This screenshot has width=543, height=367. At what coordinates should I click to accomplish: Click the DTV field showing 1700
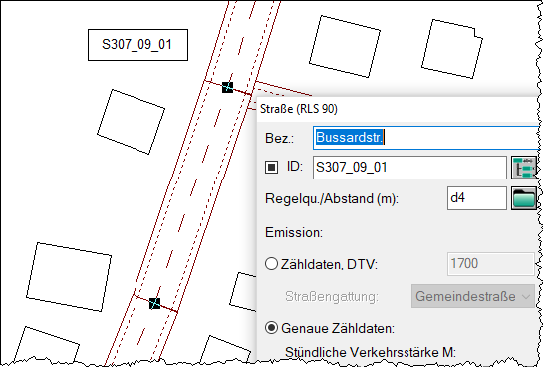(x=491, y=264)
